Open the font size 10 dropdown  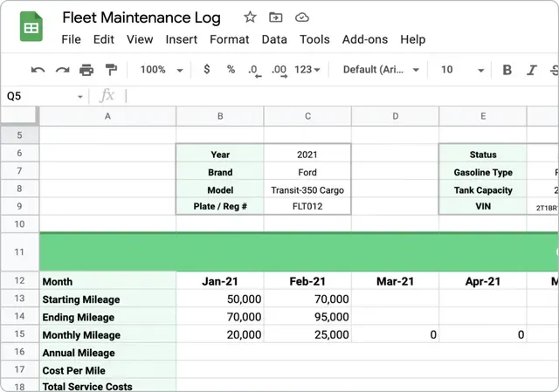coord(462,70)
